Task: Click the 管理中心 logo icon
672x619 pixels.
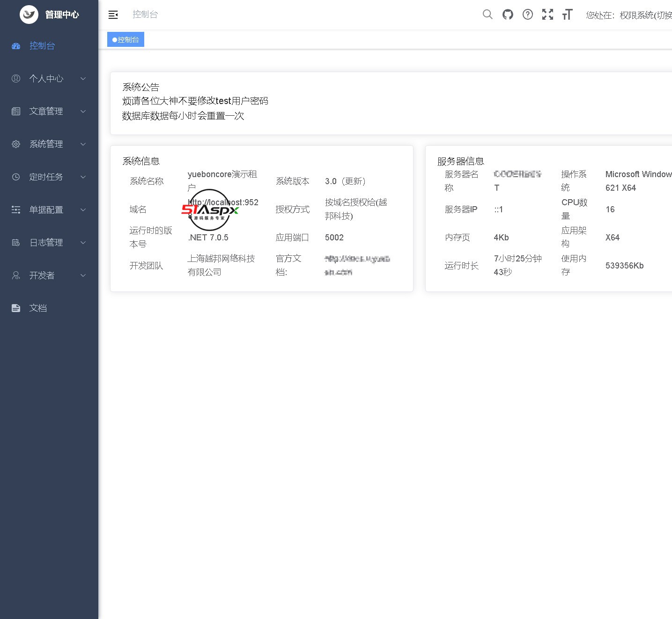Action: coord(29,15)
